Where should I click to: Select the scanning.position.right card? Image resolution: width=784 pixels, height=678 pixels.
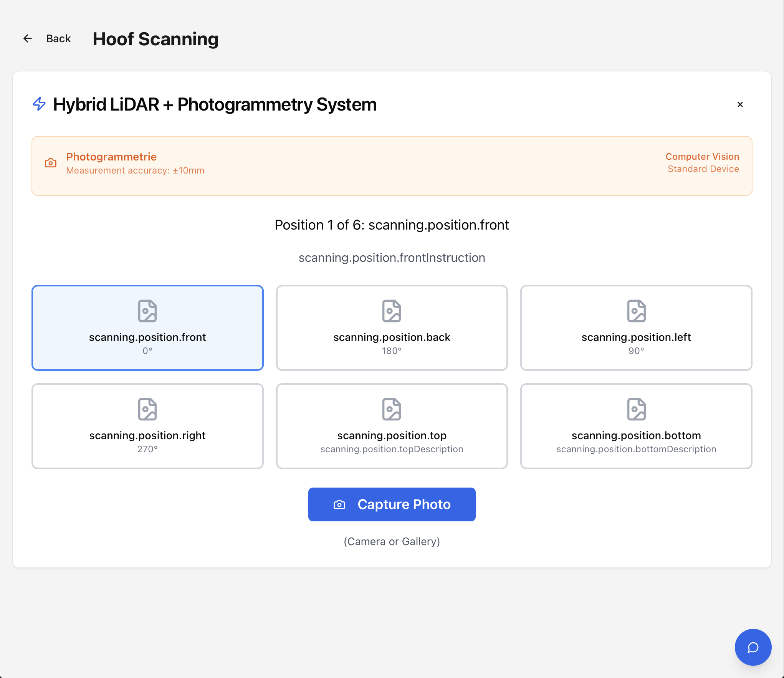(x=147, y=436)
